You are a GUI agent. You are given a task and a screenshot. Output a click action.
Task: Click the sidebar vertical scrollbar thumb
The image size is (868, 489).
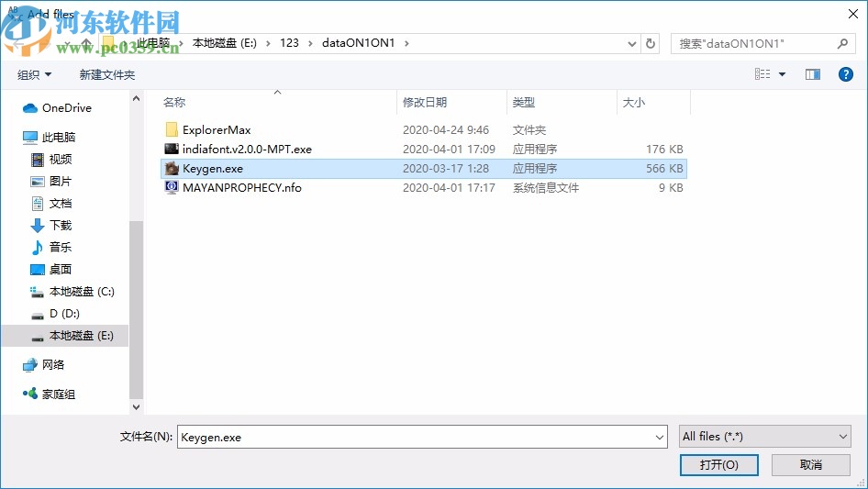point(136,309)
